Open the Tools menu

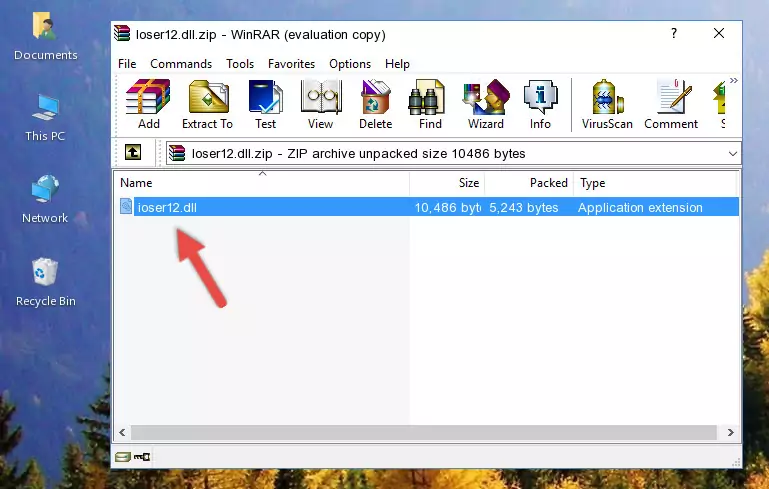[240, 64]
